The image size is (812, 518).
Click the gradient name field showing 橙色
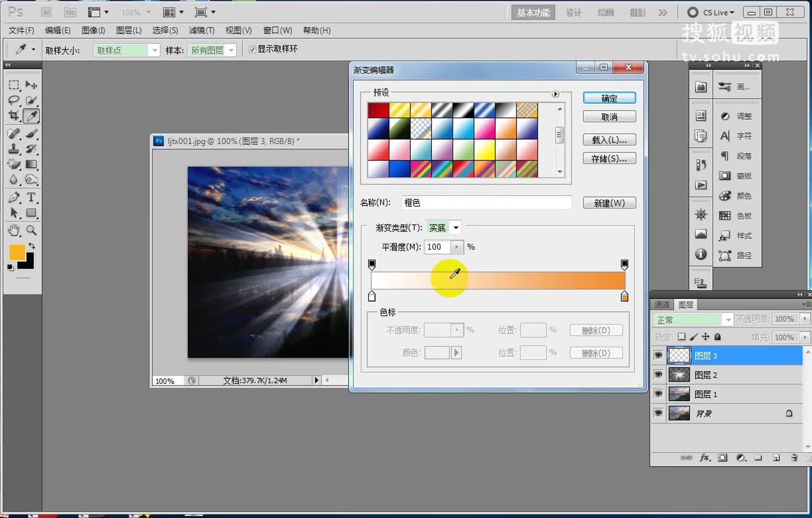click(486, 202)
